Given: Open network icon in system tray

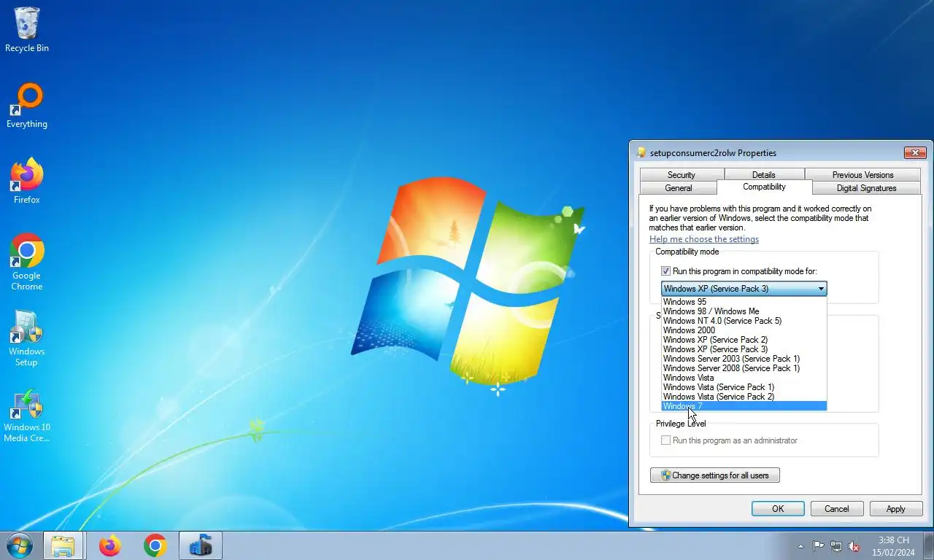Looking at the screenshot, I should click(836, 546).
